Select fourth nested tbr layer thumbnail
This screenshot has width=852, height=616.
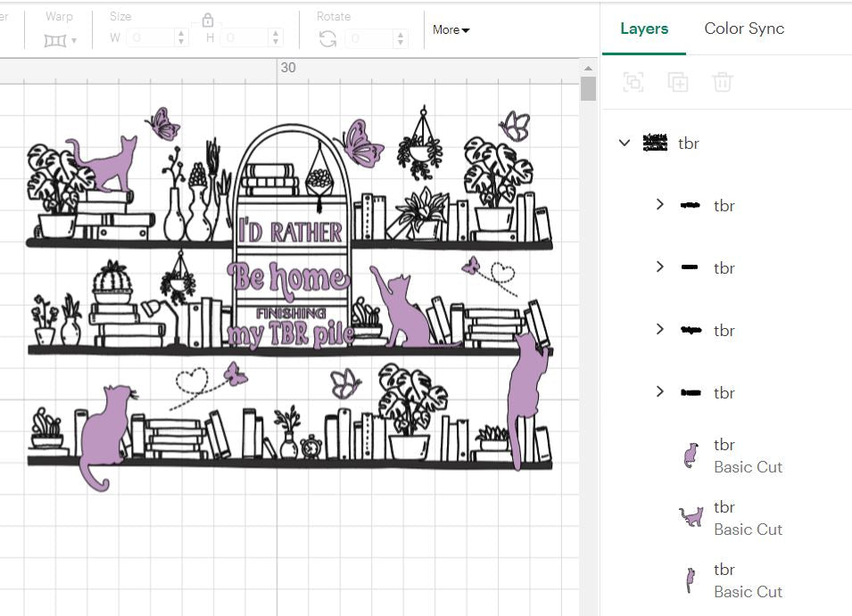(x=691, y=392)
